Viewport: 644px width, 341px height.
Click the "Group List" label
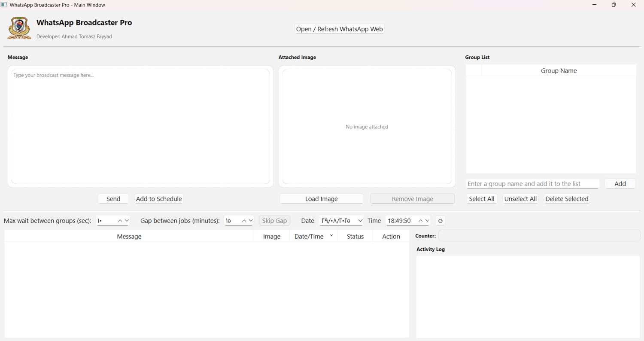(x=477, y=57)
